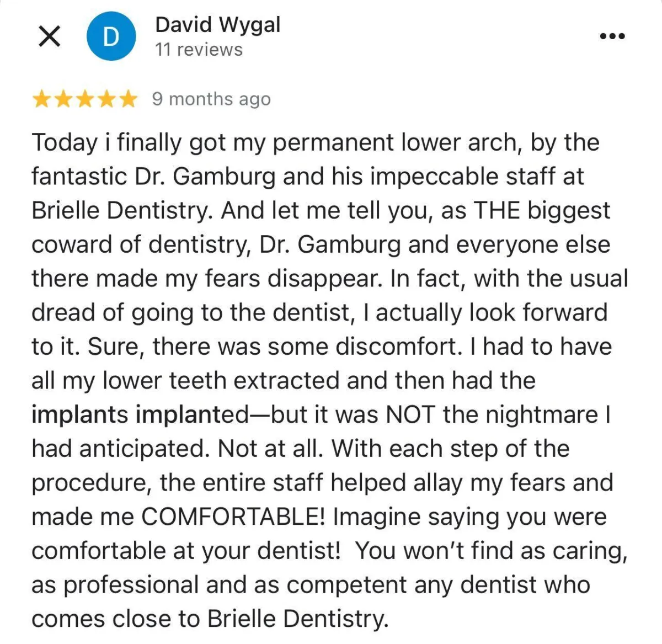Click the bold "implants implanted" phrase
The width and height of the screenshot is (662, 644).
(141, 415)
